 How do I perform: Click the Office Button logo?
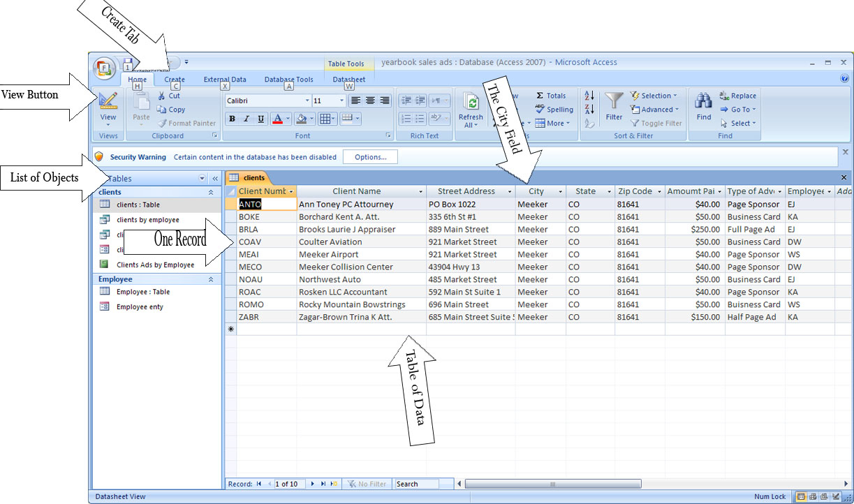(104, 68)
